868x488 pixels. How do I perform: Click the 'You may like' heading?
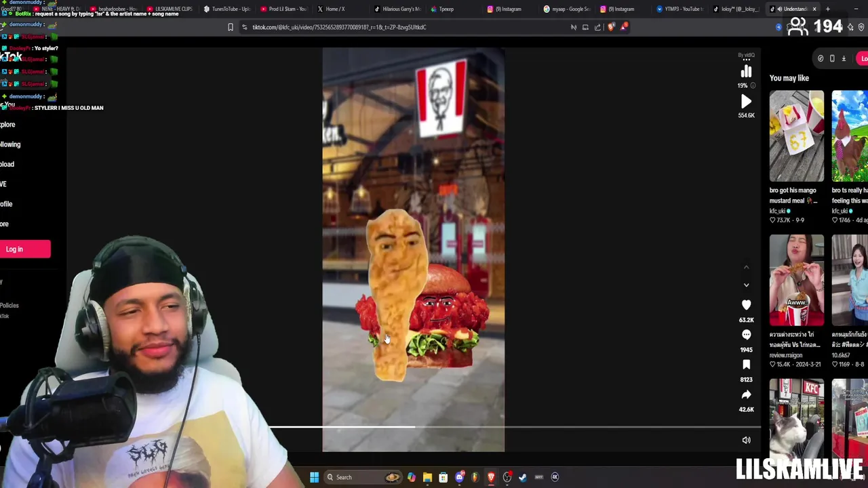(x=789, y=78)
